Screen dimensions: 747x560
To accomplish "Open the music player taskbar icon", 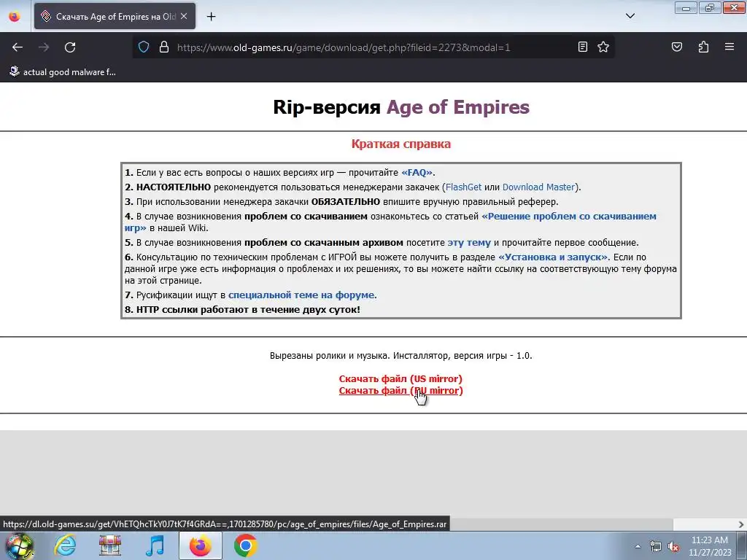I will [155, 545].
